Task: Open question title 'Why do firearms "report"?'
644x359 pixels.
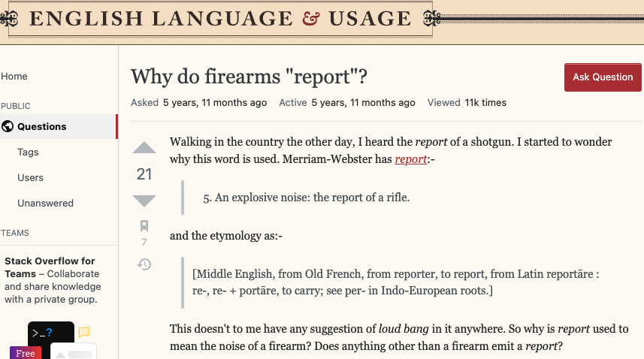Action: (x=249, y=77)
